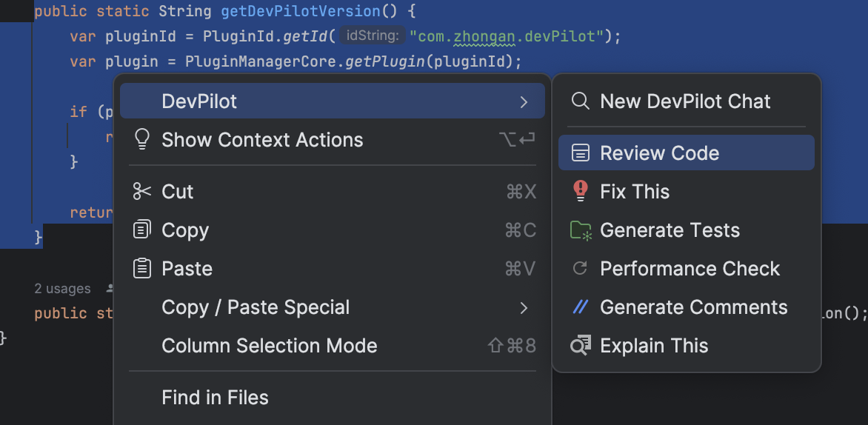Click the blue Generate Comments slash icon
Image resolution: width=868 pixels, height=425 pixels.
[x=581, y=307]
